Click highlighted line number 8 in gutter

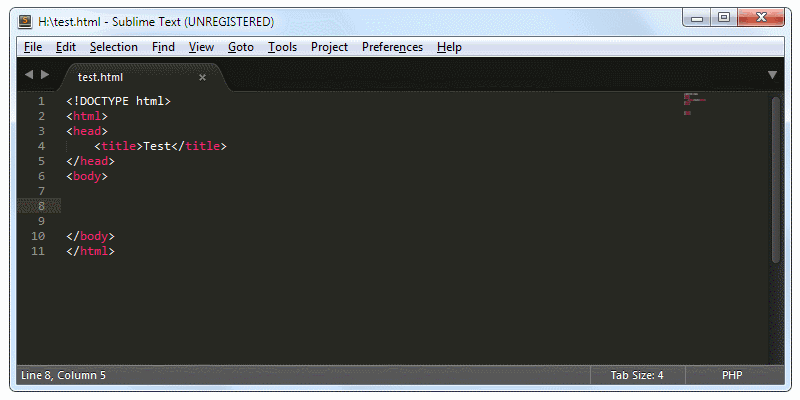tap(41, 206)
